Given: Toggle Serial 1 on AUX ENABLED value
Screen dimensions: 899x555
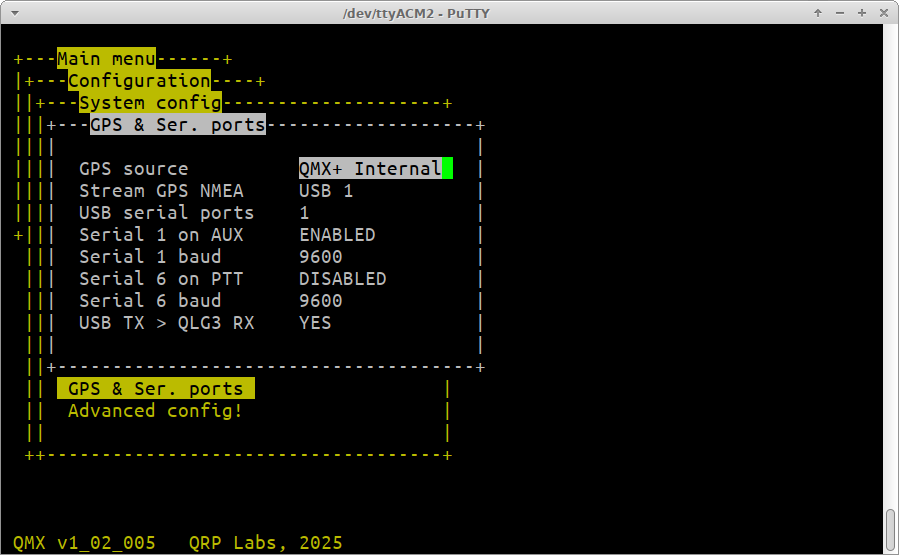Looking at the screenshot, I should (x=337, y=235).
